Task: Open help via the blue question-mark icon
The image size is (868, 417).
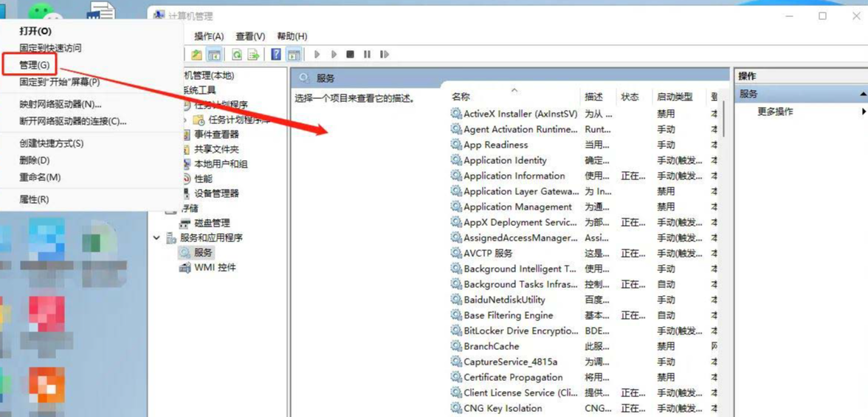Action: click(x=276, y=55)
